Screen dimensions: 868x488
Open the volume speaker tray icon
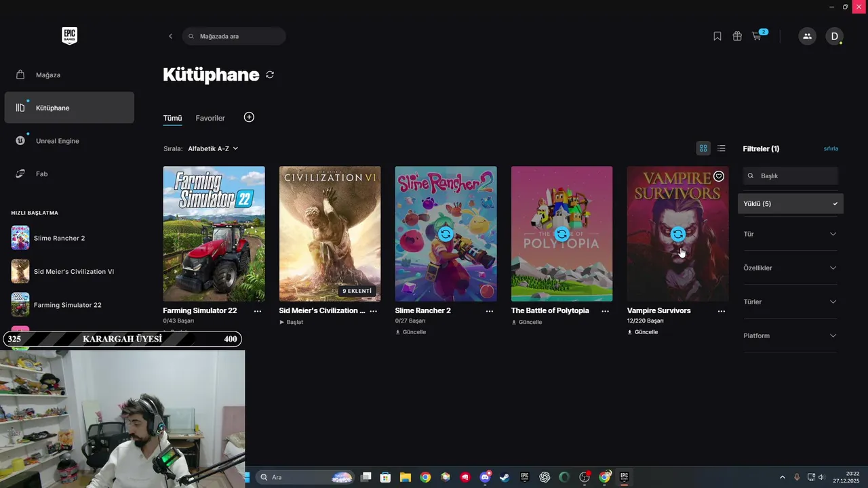[822, 477]
